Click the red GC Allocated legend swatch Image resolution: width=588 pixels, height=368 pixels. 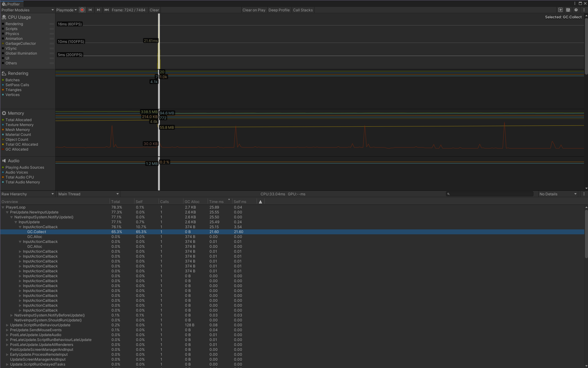click(x=3, y=149)
